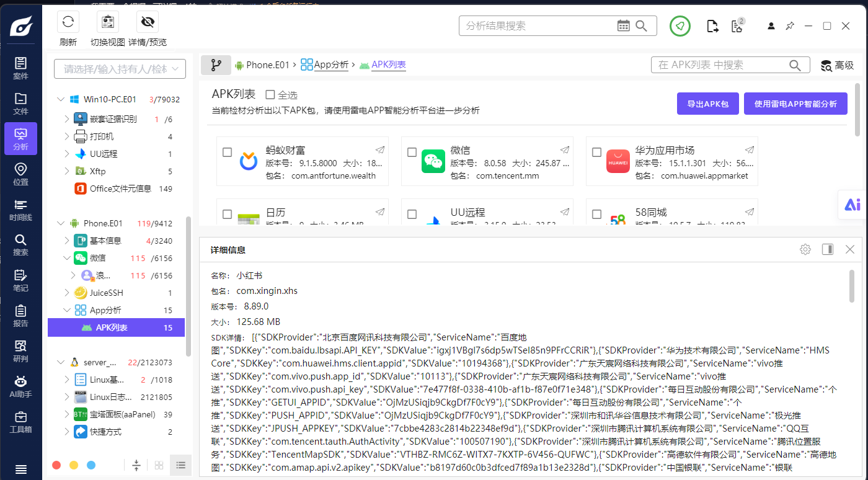Click the green circular shield icon
868x480 pixels.
click(680, 25)
